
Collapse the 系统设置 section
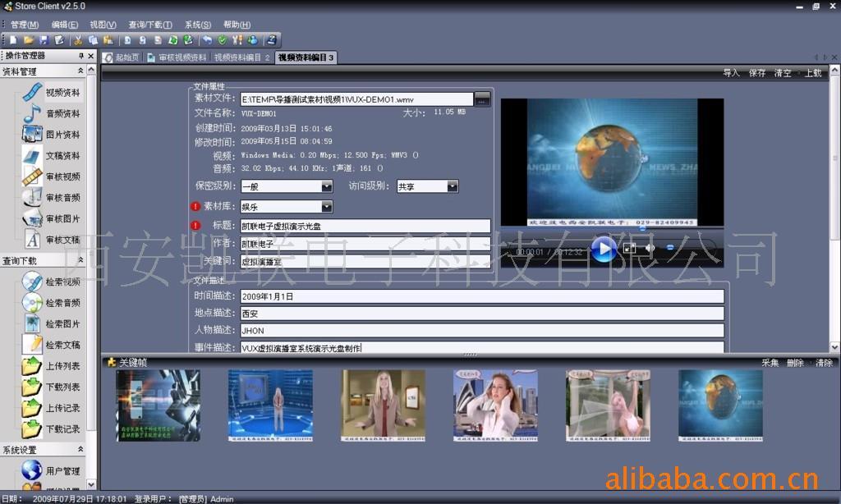tap(80, 449)
